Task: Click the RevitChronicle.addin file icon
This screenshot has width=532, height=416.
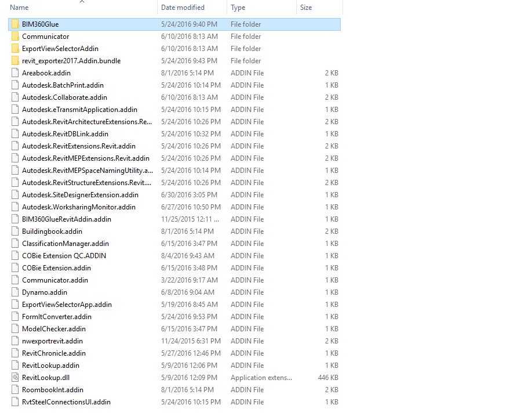Action: pyautogui.click(x=15, y=353)
